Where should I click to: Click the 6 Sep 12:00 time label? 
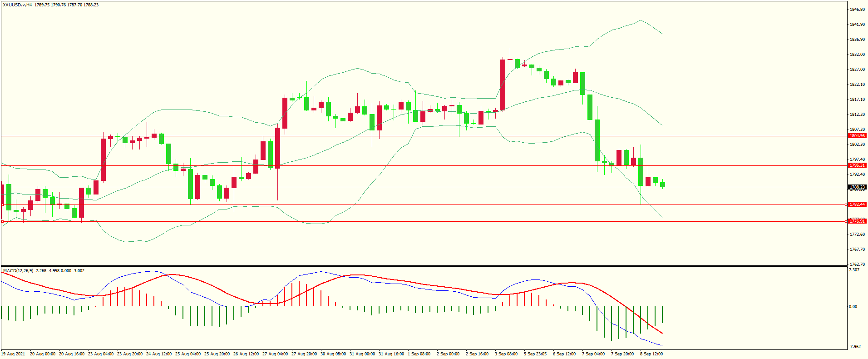(x=564, y=354)
